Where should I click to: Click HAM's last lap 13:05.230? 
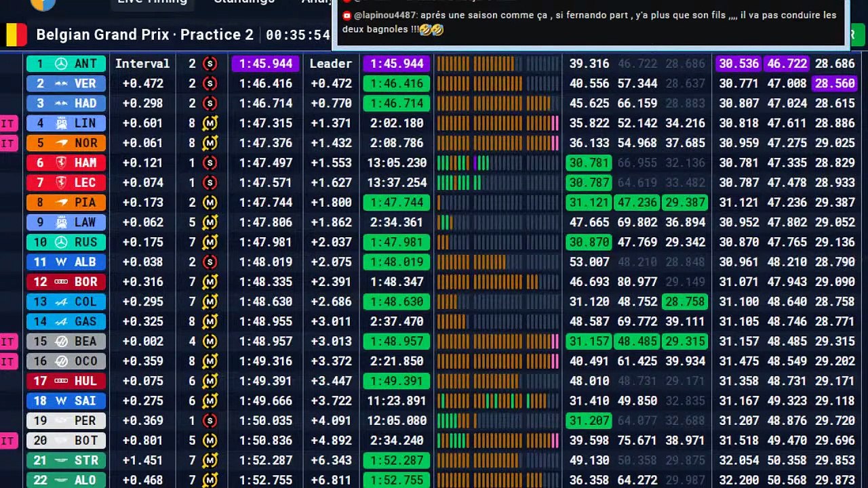tap(397, 163)
